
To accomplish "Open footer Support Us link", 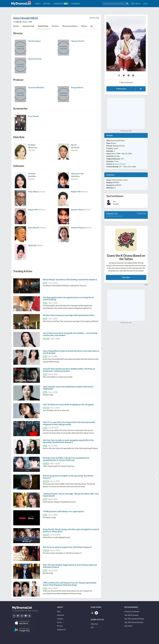I will [x=61, y=629].
